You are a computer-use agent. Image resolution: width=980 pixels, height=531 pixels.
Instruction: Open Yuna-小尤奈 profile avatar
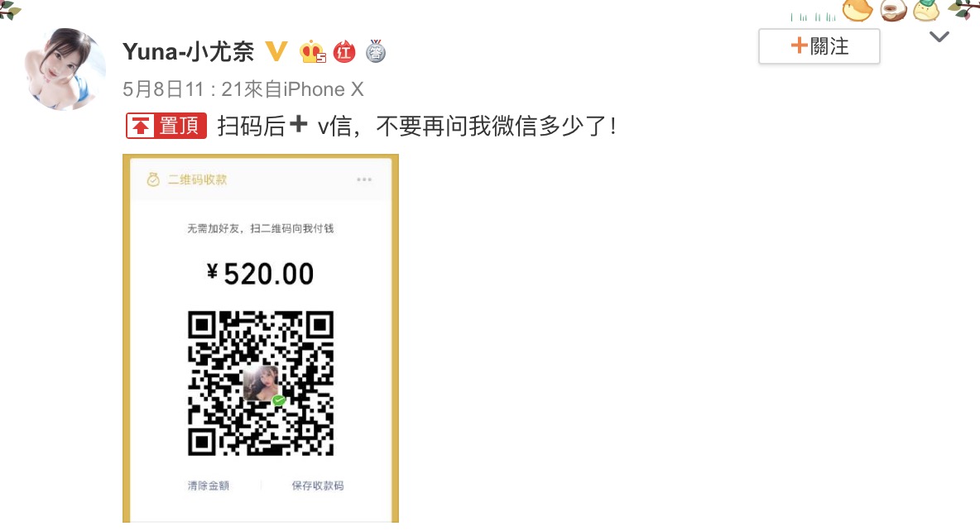[65, 69]
